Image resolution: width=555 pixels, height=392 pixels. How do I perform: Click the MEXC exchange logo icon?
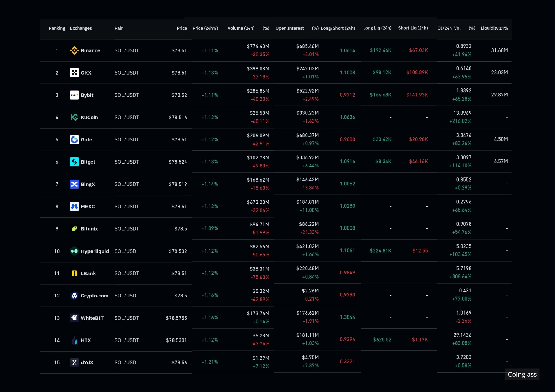(x=74, y=206)
